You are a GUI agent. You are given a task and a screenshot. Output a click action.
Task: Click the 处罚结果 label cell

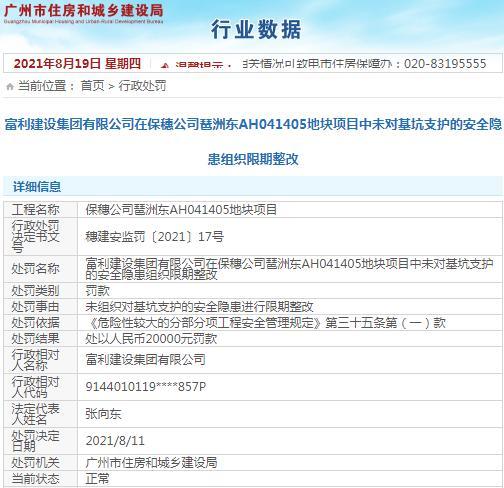pyautogui.click(x=40, y=339)
